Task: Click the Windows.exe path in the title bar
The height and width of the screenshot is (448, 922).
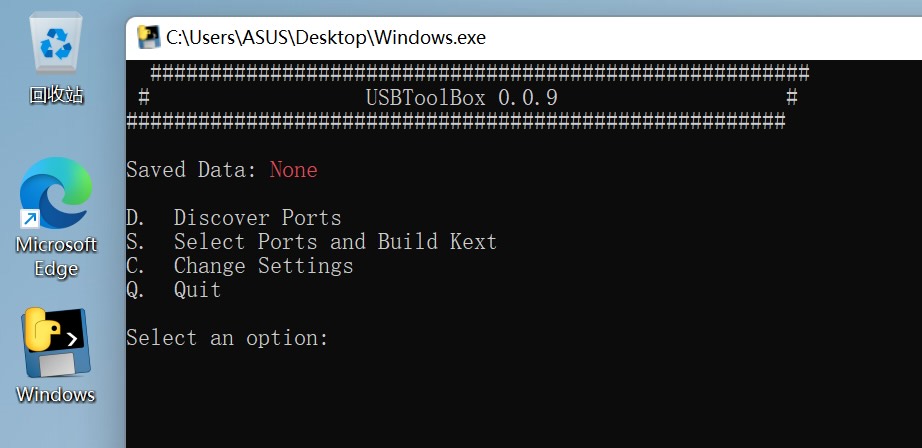Action: click(x=326, y=38)
